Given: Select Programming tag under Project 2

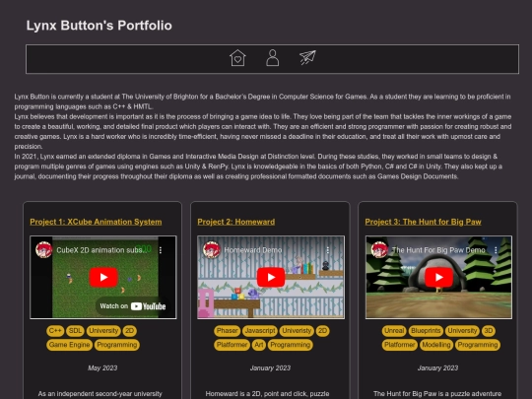Looking at the screenshot, I should tap(291, 345).
